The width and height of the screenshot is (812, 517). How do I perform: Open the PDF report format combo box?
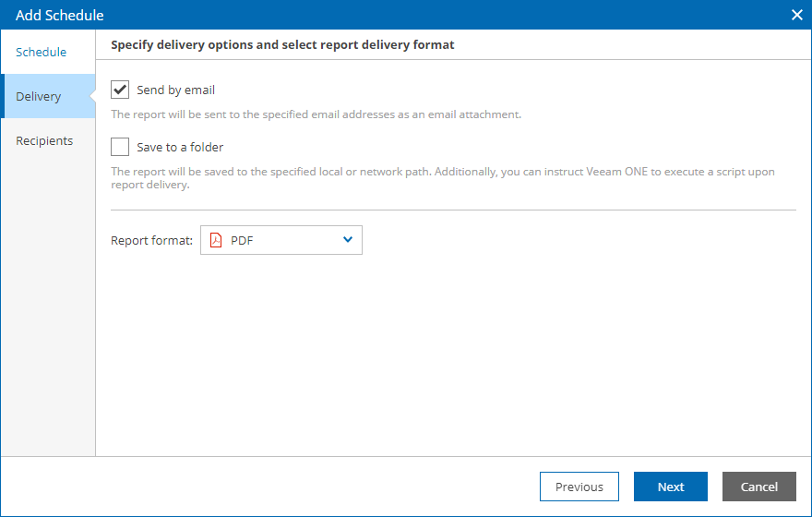[x=281, y=240]
